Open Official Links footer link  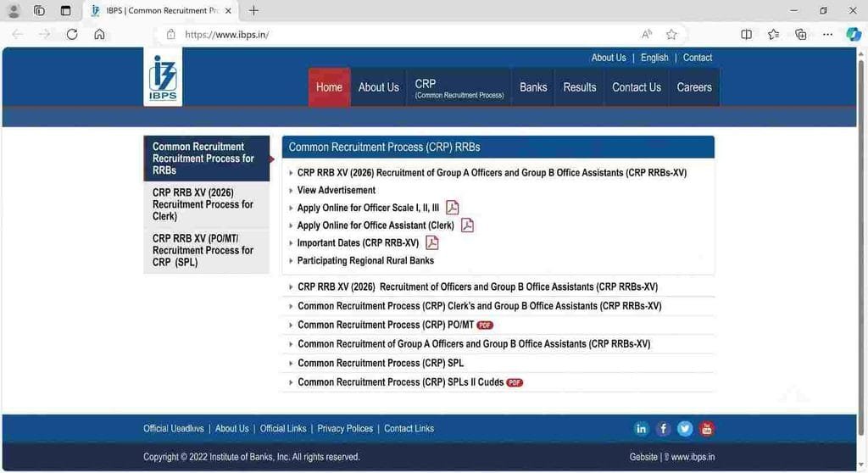click(283, 429)
